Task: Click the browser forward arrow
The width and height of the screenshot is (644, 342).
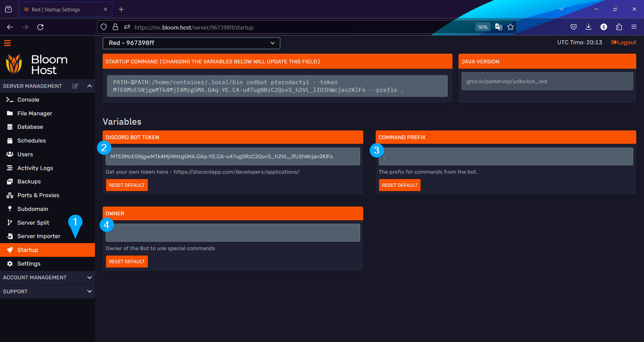Action: pyautogui.click(x=25, y=27)
